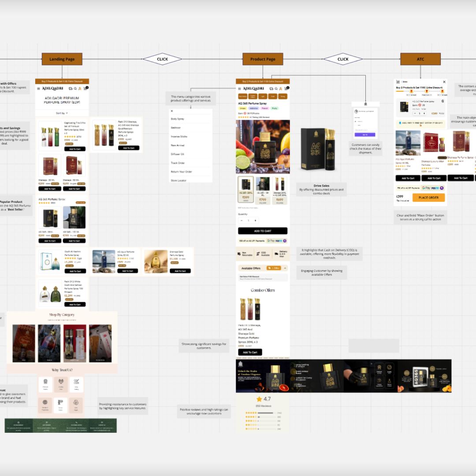Click the plus quantity button on Product Page
The height and width of the screenshot is (476, 476).
256,220
